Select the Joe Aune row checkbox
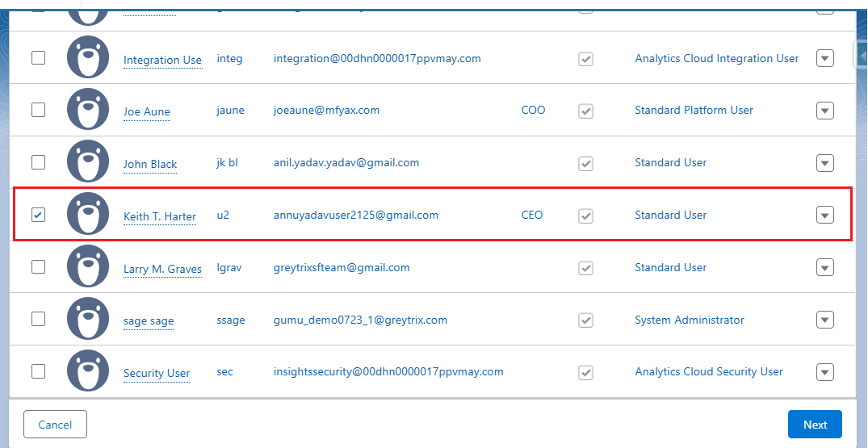The width and height of the screenshot is (868, 448). [38, 110]
